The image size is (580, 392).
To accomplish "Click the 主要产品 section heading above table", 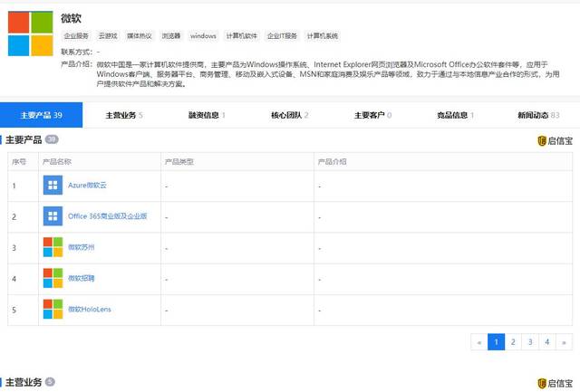I will [x=24, y=139].
